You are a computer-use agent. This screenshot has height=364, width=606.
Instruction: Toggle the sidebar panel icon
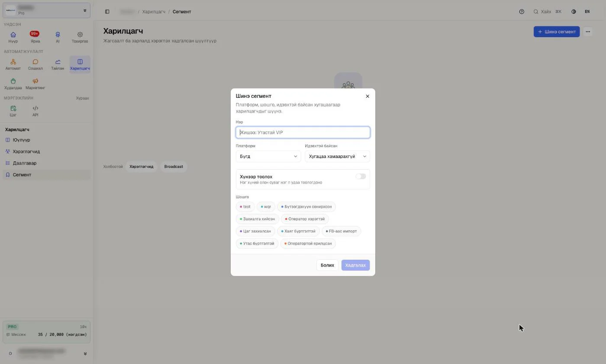tap(107, 12)
